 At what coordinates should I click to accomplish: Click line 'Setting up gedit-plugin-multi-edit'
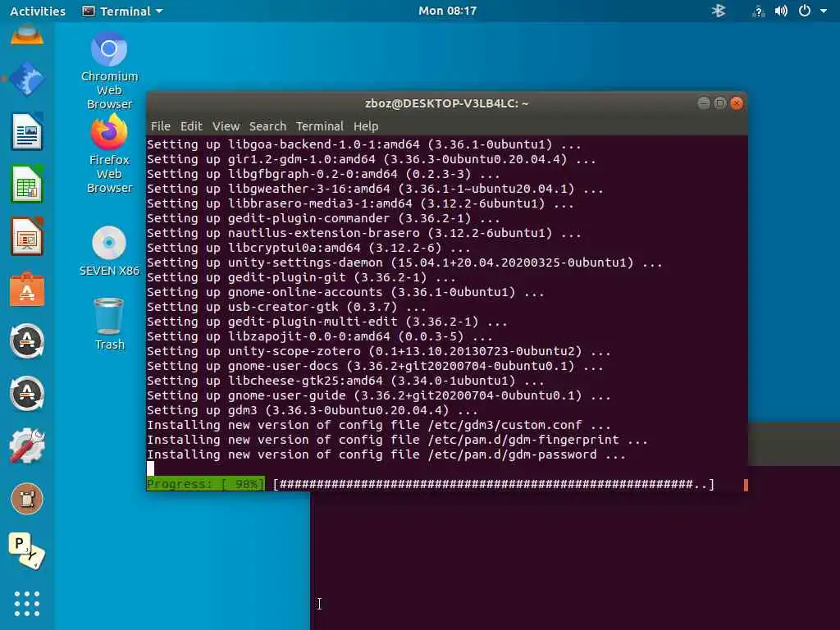click(x=327, y=322)
